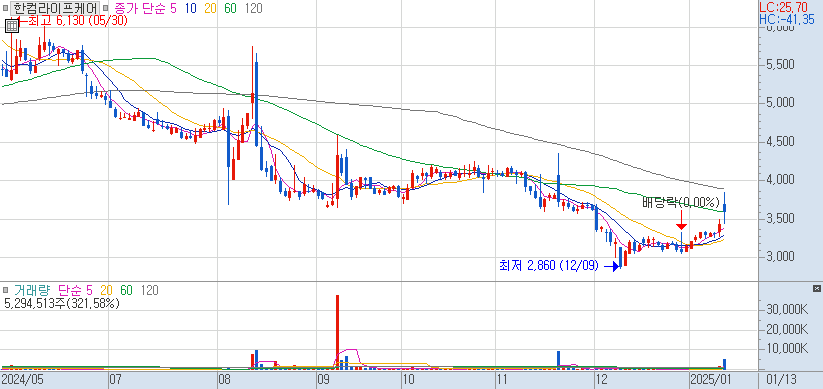Select the volume 단순 label

[69, 290]
